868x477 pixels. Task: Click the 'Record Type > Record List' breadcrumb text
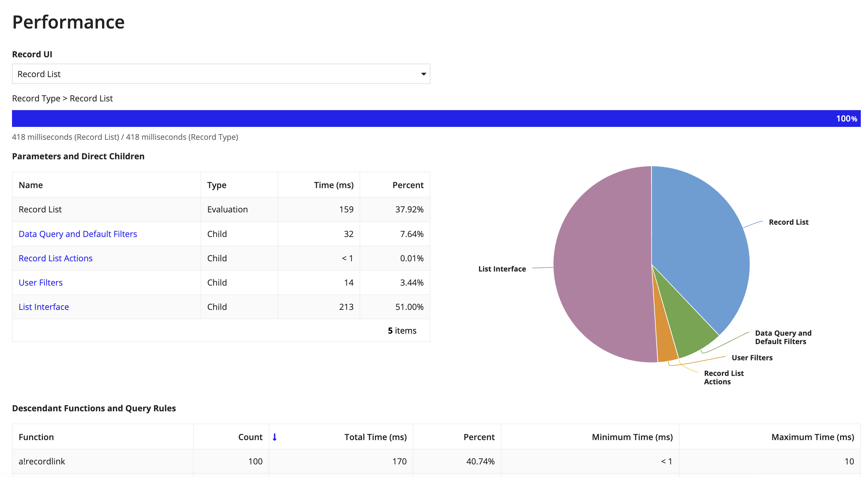tap(62, 98)
